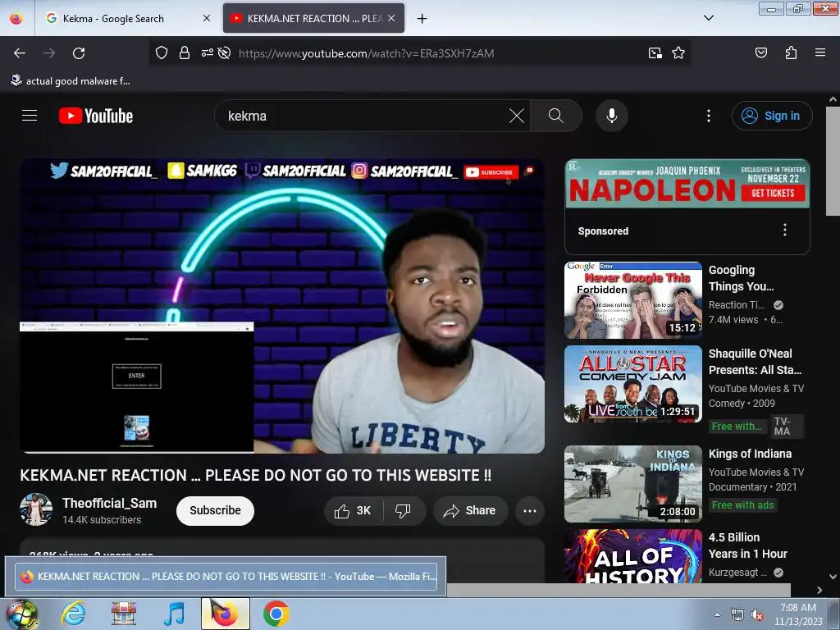Screen dimensions: 840x630
Task: Click the Share button
Action: tap(470, 510)
